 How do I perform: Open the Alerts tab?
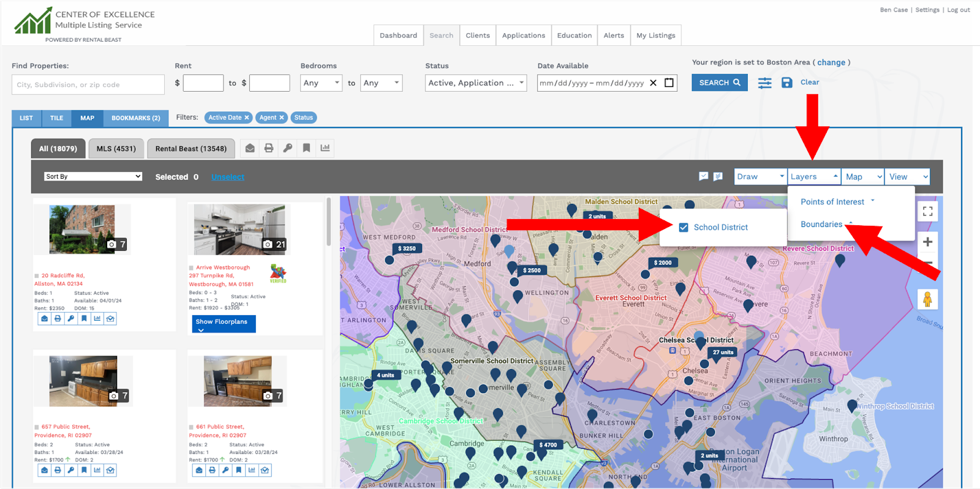click(x=614, y=35)
